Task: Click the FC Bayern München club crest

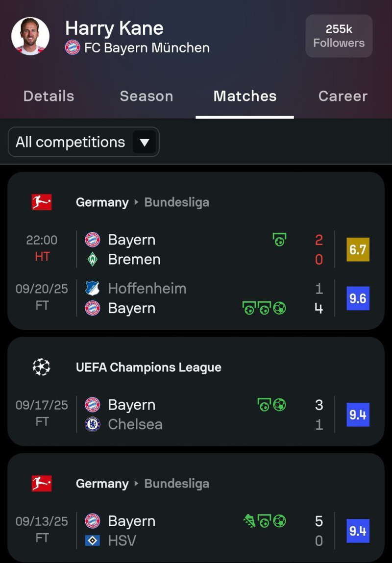Action: point(73,48)
